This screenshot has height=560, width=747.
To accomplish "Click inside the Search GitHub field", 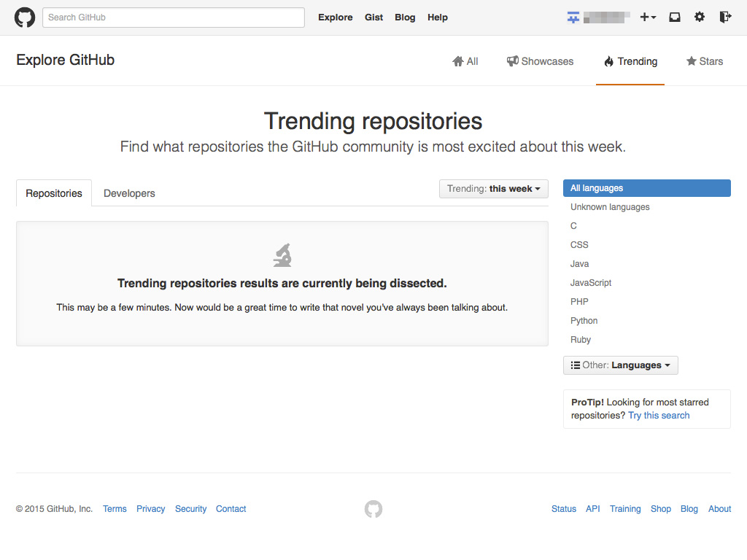I will (x=174, y=17).
